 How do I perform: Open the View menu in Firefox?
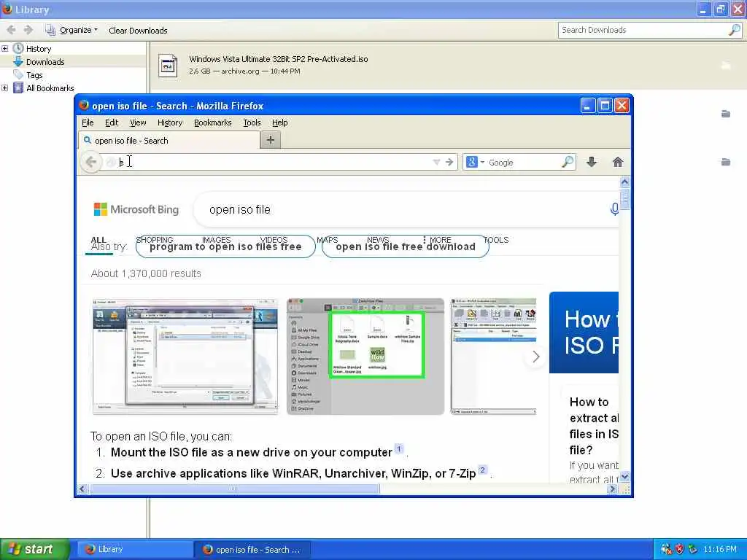click(138, 122)
